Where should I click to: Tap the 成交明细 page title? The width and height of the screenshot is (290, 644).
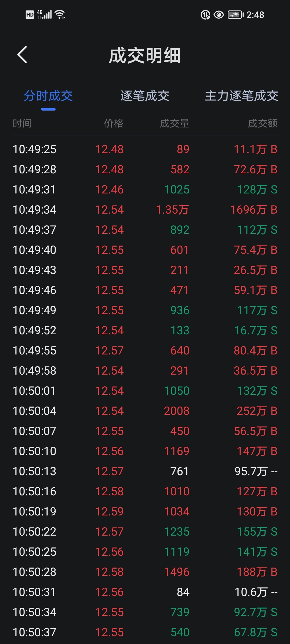click(x=145, y=56)
